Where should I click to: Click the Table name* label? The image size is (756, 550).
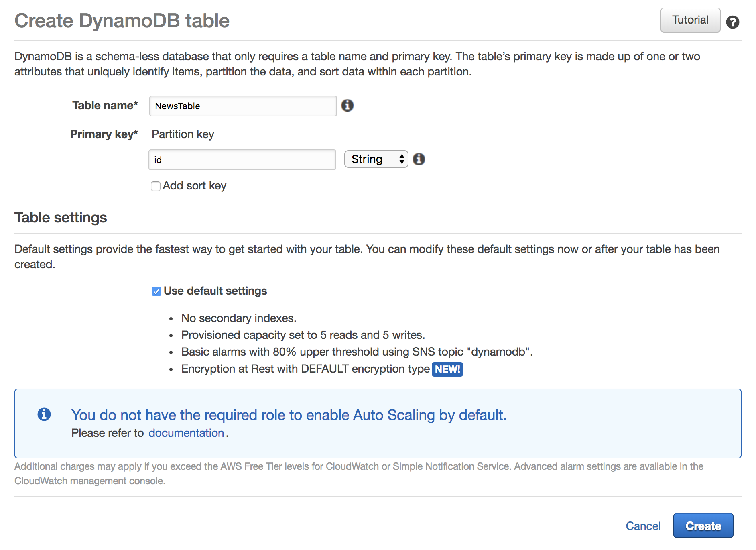click(105, 106)
